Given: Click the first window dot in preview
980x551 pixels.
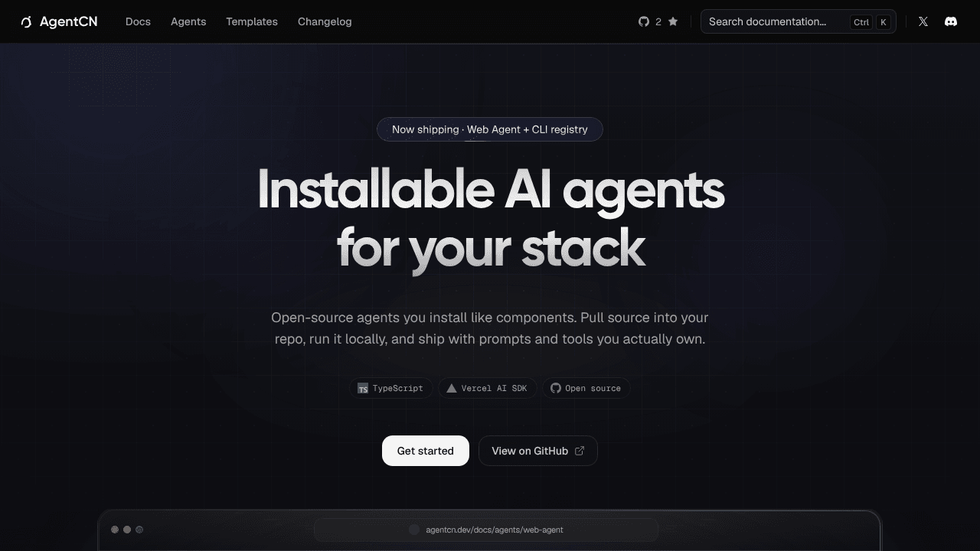Looking at the screenshot, I should point(115,530).
